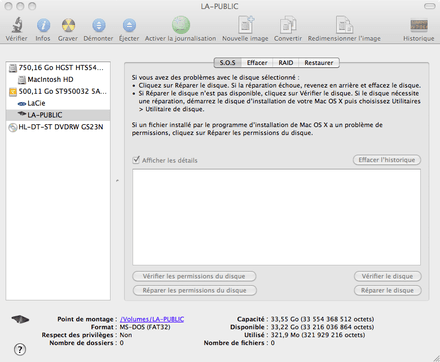Click the toolbar toggle pill button
Image resolution: width=440 pixels, height=362 pixels.
(429, 6)
